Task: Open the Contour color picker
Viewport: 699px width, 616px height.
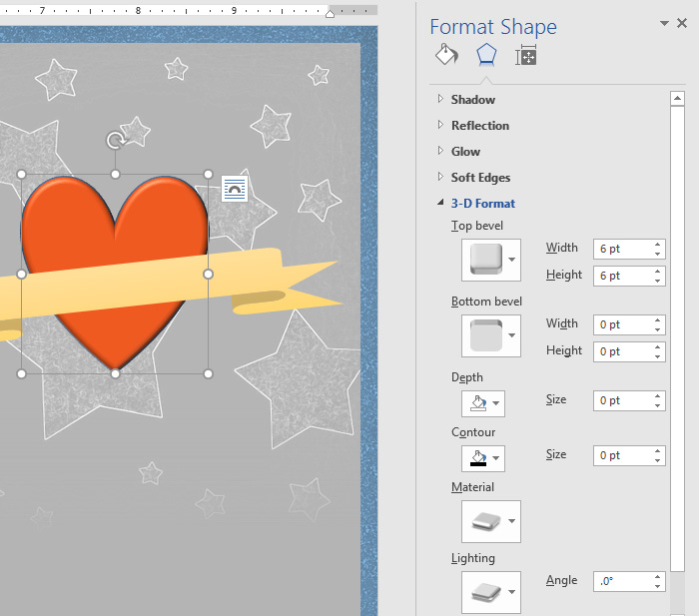Action: click(482, 458)
